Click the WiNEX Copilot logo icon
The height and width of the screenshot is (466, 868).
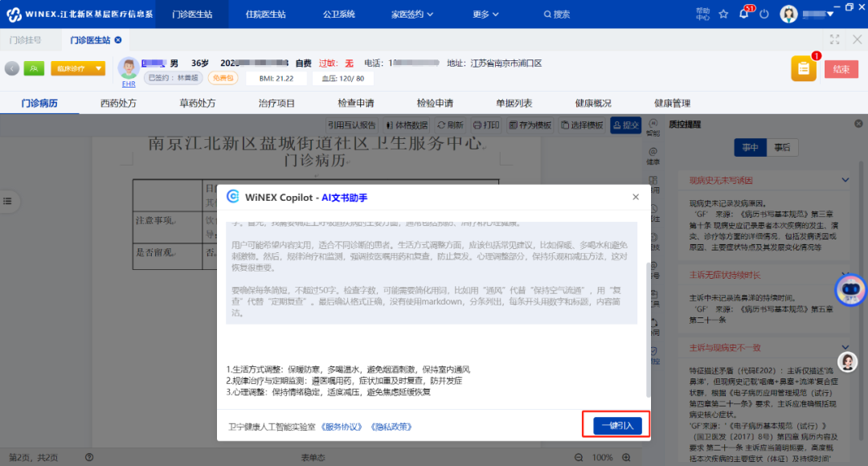pos(233,197)
